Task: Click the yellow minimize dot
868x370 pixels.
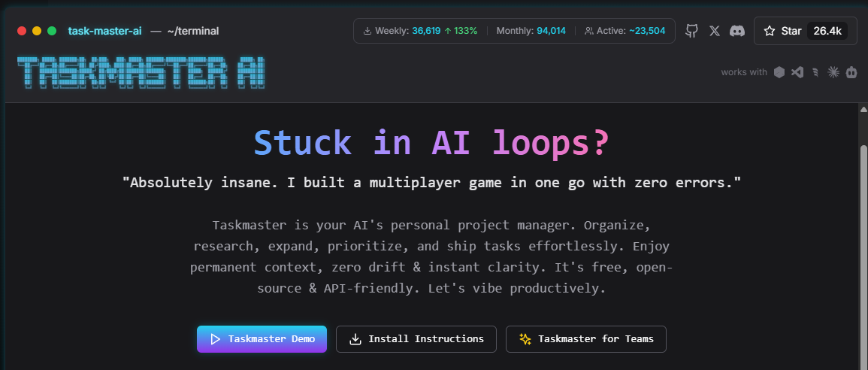Action: [37, 31]
